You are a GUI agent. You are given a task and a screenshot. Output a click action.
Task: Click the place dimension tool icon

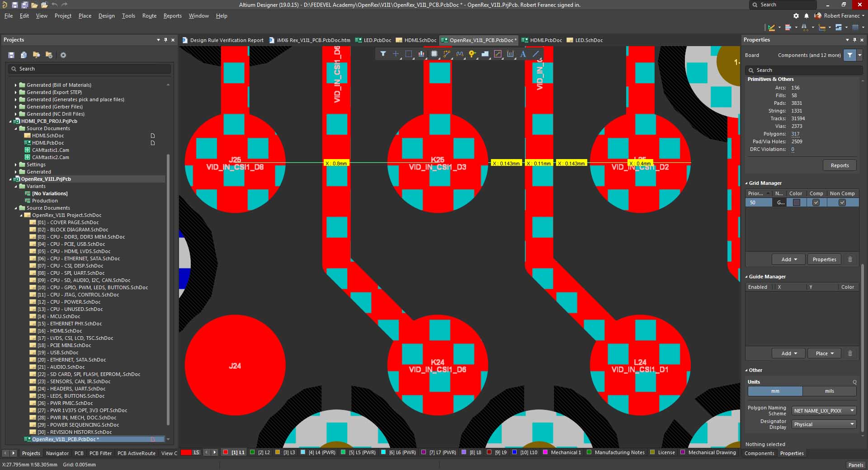point(510,54)
